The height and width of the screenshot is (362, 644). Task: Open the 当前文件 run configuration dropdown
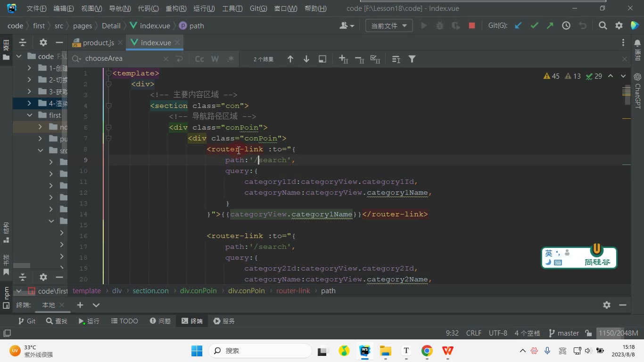click(x=389, y=26)
